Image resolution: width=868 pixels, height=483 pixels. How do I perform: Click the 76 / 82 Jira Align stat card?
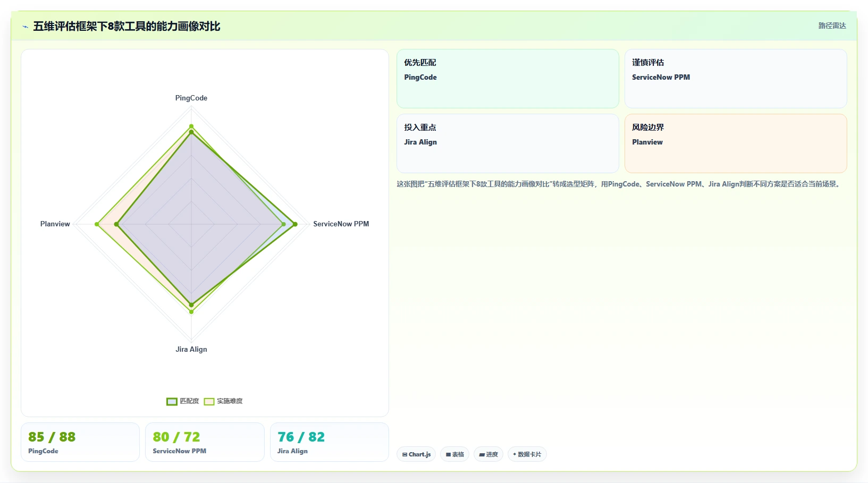(x=330, y=442)
